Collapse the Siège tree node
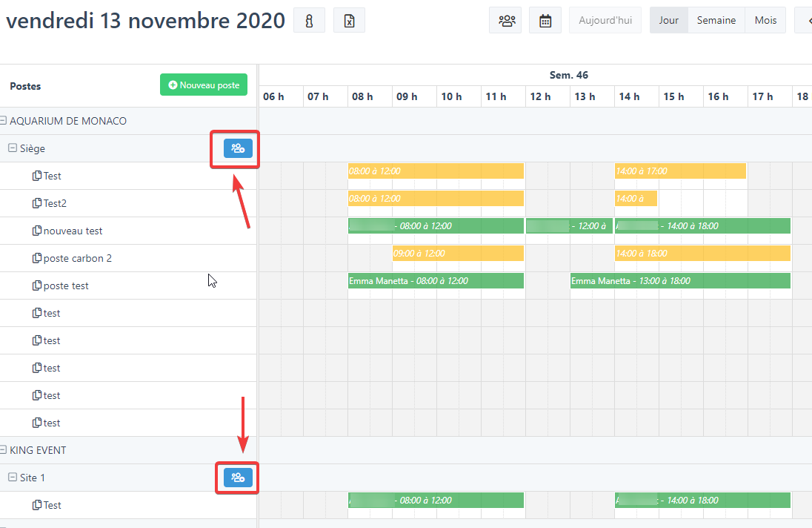Image resolution: width=812 pixels, height=528 pixels. pos(13,148)
